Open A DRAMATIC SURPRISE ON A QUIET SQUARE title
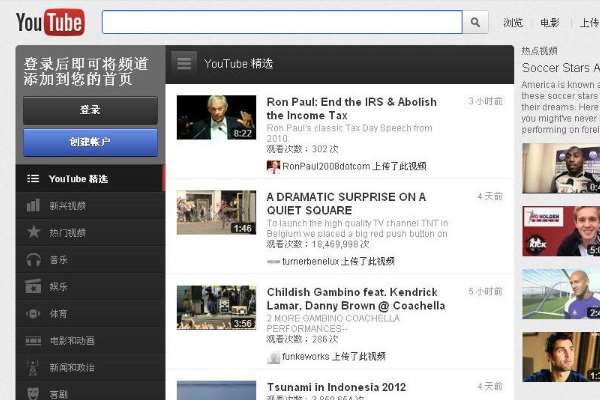600x400 pixels. click(x=346, y=204)
